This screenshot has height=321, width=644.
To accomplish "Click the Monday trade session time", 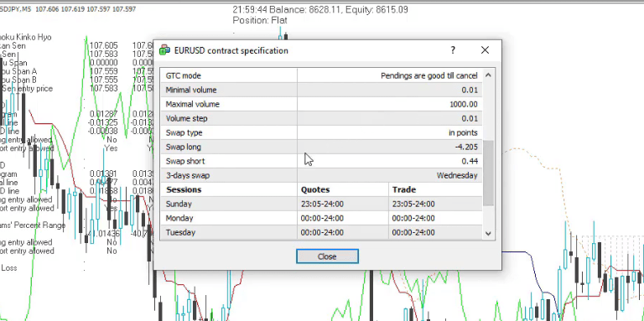I will [413, 219].
